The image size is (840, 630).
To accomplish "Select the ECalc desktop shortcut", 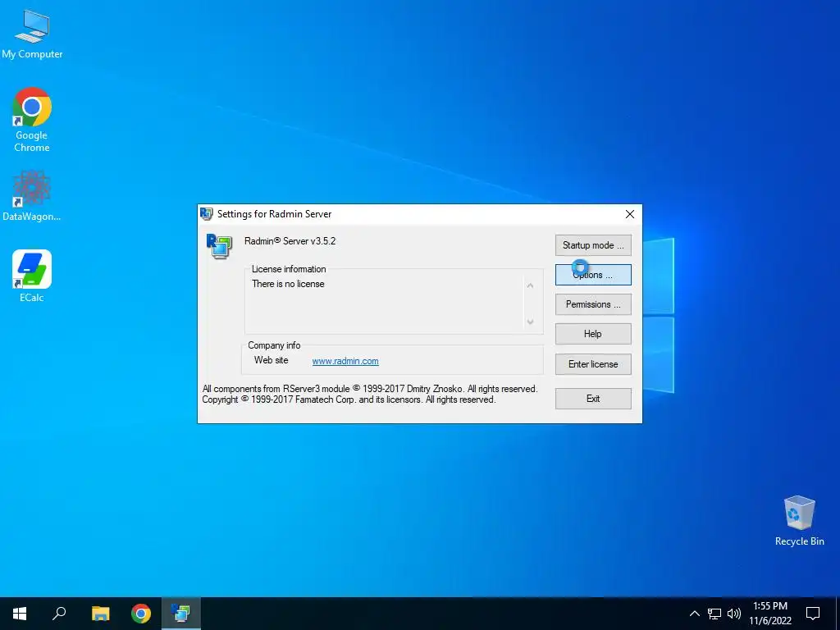I will [x=32, y=276].
